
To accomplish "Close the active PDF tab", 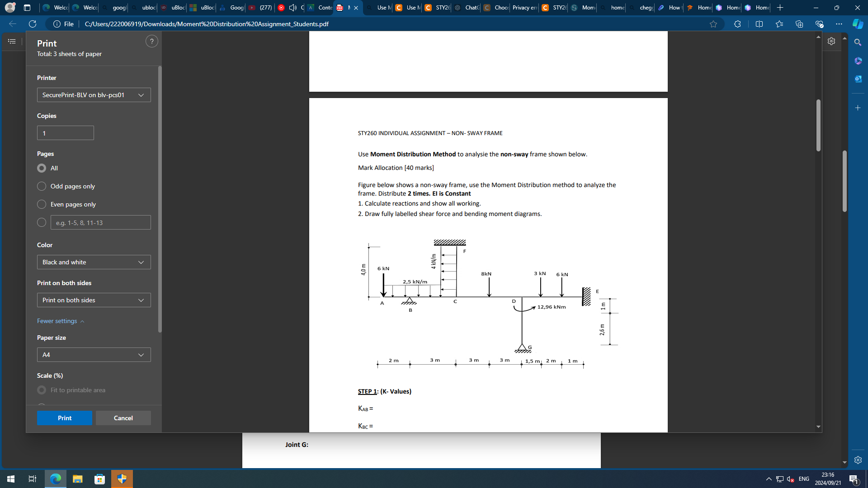I will tap(356, 8).
